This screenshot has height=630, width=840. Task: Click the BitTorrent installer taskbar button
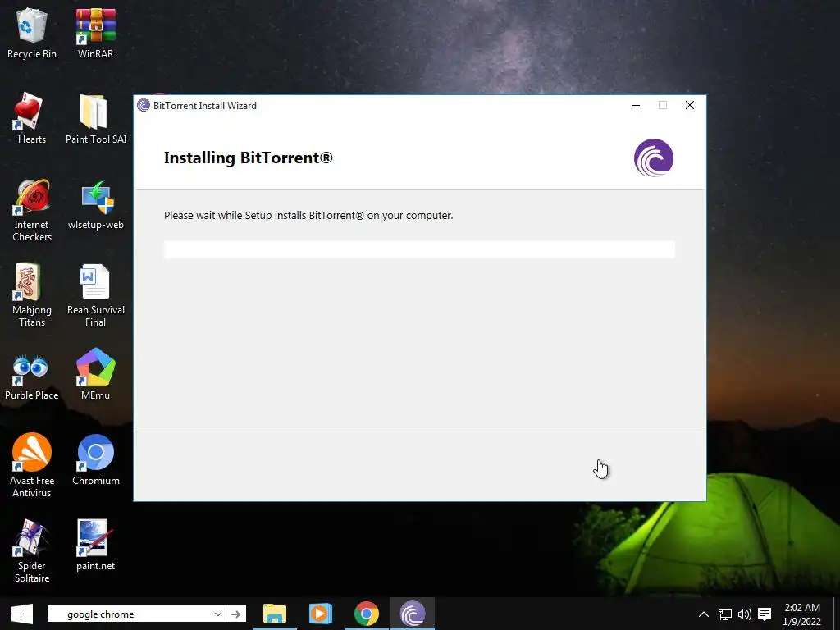pyautogui.click(x=412, y=614)
